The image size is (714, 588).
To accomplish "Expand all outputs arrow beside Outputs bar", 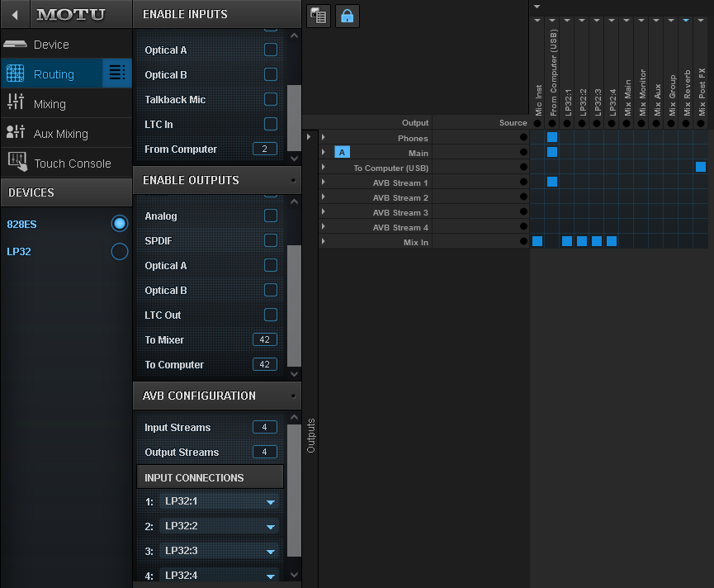I will pyautogui.click(x=309, y=136).
